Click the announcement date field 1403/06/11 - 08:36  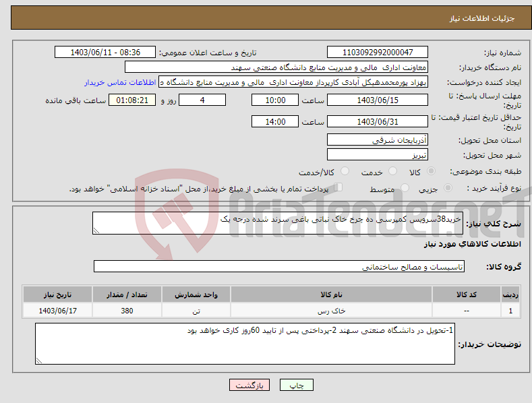[x=105, y=53]
